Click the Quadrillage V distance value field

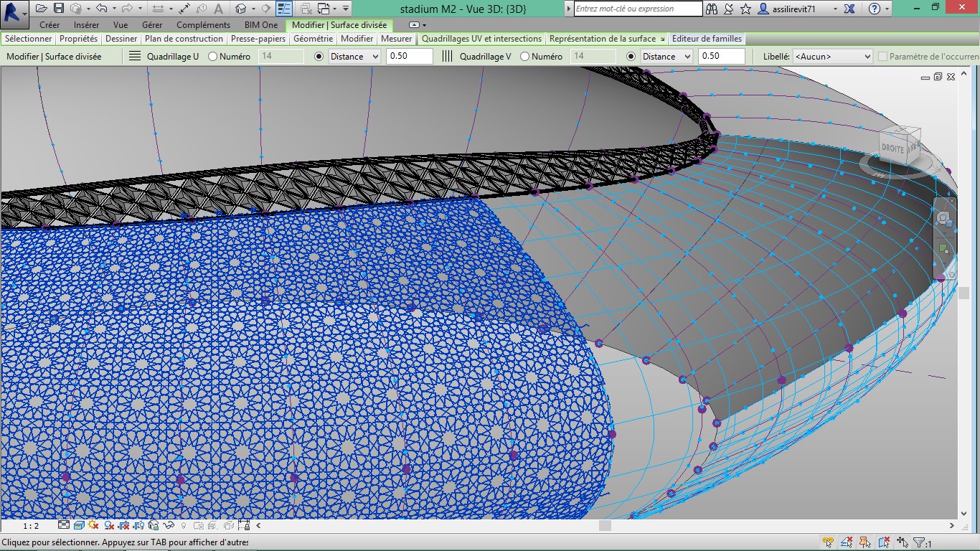click(721, 56)
